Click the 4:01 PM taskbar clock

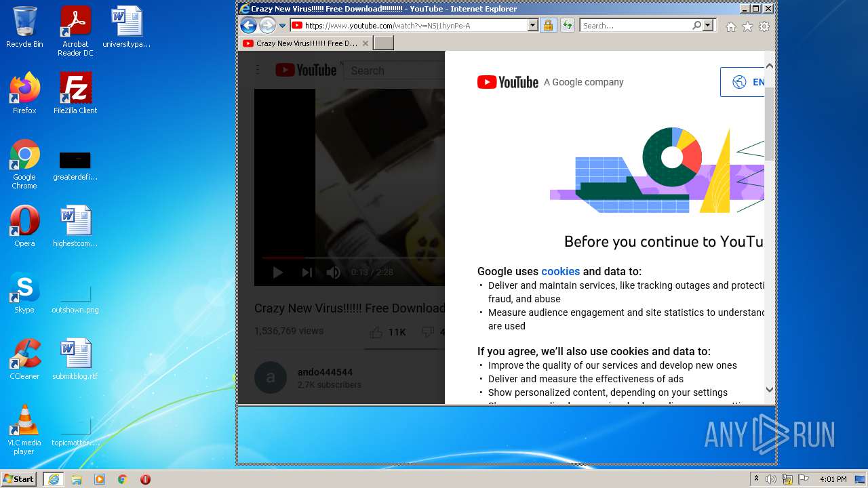click(833, 479)
